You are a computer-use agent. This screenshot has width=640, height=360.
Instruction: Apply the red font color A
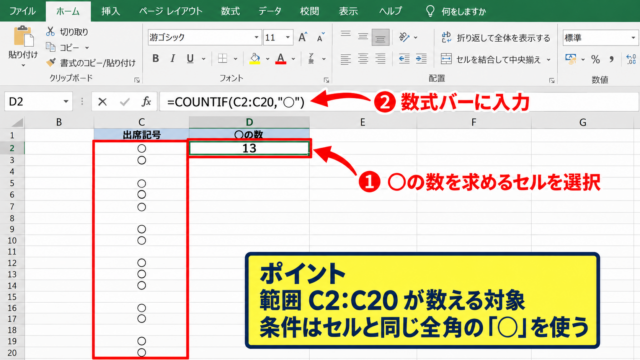pyautogui.click(x=281, y=59)
